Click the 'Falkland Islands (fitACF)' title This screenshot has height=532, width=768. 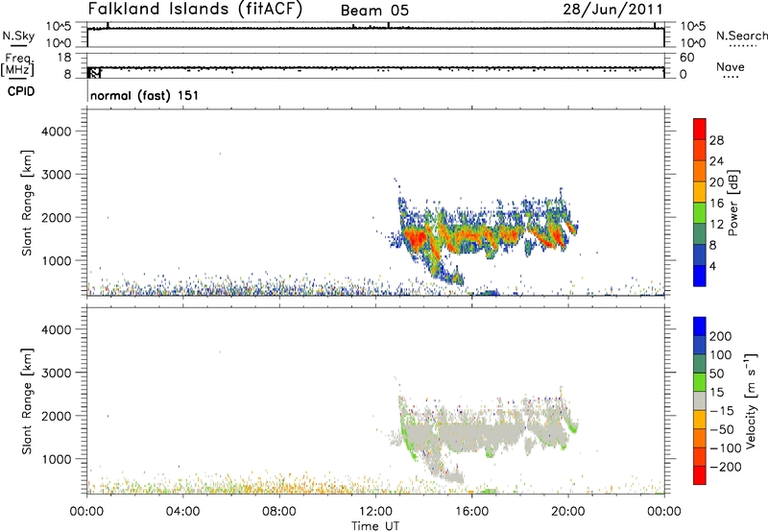[195, 10]
